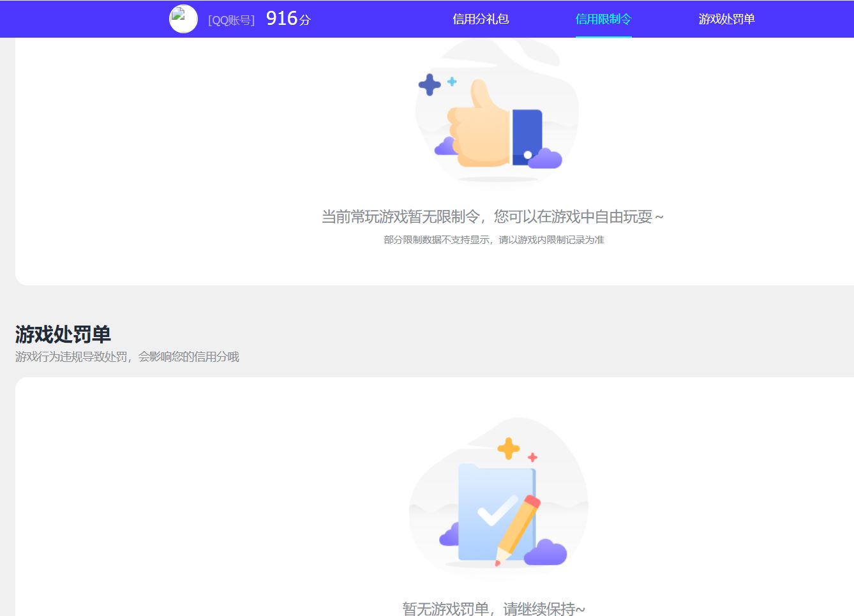Click the purple cloud beside the blue cuff
This screenshot has width=854, height=616.
[545, 159]
